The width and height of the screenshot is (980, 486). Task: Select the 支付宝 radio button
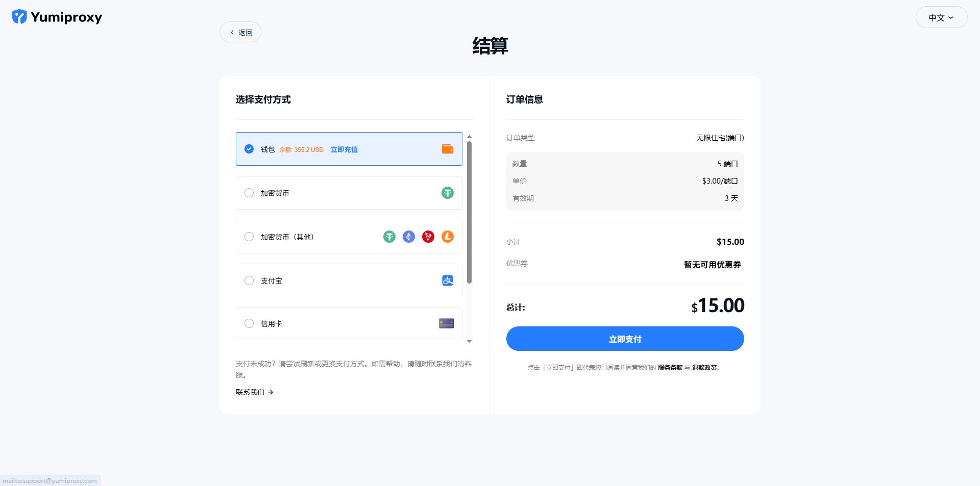pos(249,280)
